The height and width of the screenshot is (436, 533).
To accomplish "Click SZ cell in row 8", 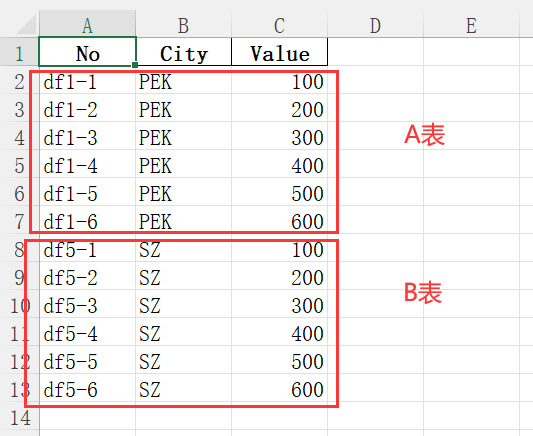I will (184, 248).
